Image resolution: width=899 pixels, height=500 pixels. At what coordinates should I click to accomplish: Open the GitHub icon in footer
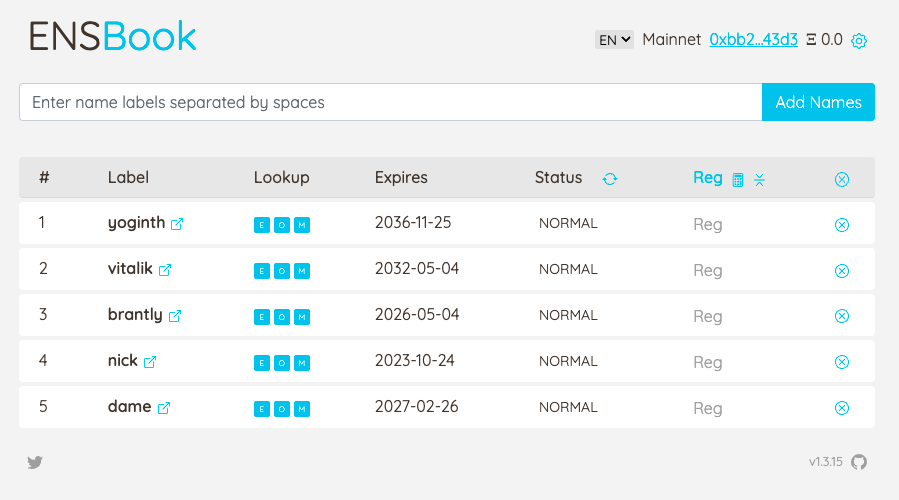[x=859, y=462]
